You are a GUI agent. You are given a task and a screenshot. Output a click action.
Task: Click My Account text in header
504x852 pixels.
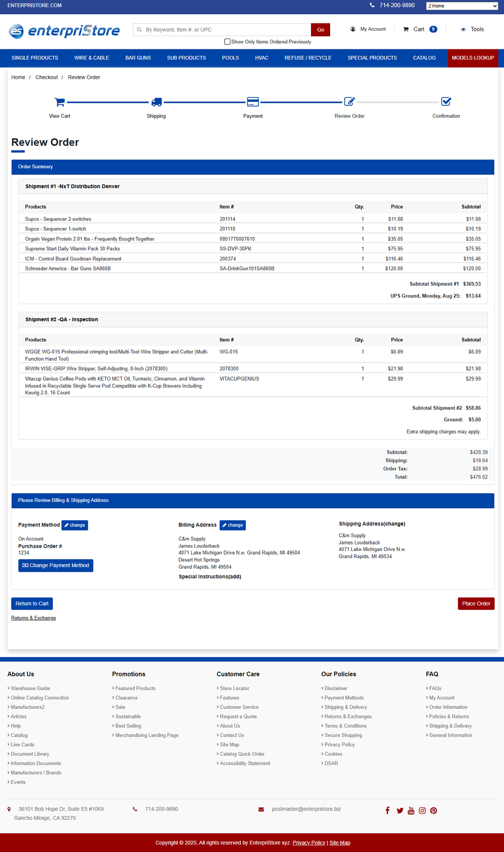[373, 29]
